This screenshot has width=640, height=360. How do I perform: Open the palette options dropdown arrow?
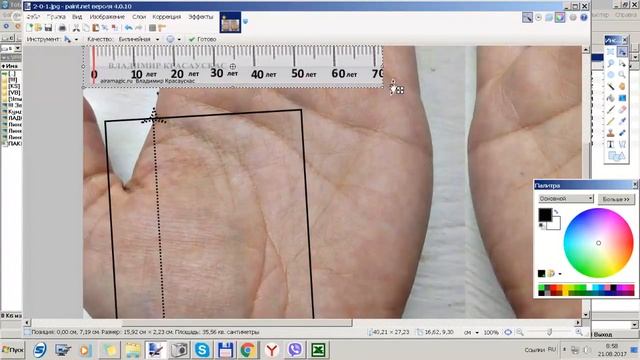click(x=560, y=274)
